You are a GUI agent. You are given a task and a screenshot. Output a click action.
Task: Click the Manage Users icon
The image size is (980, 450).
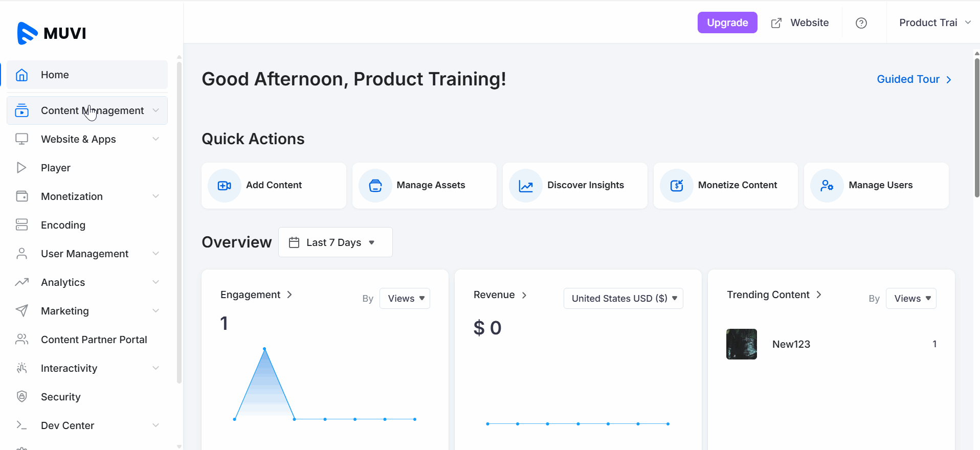(x=827, y=186)
